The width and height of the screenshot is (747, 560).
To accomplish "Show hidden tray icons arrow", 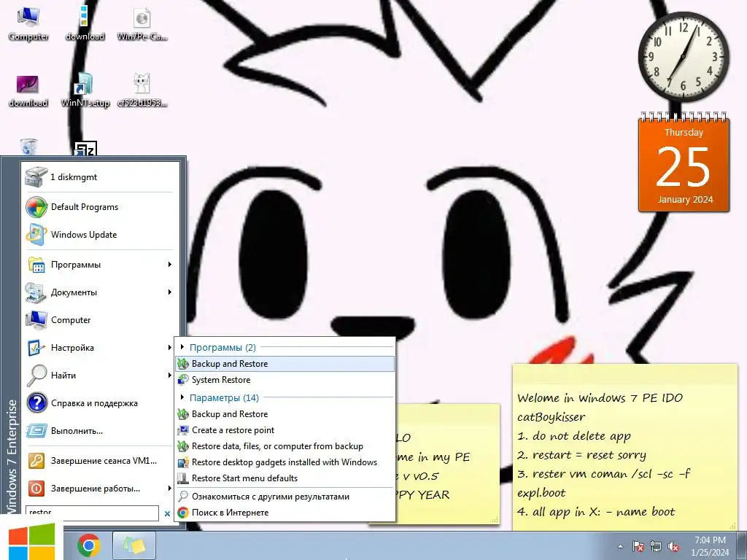I will click(x=620, y=546).
